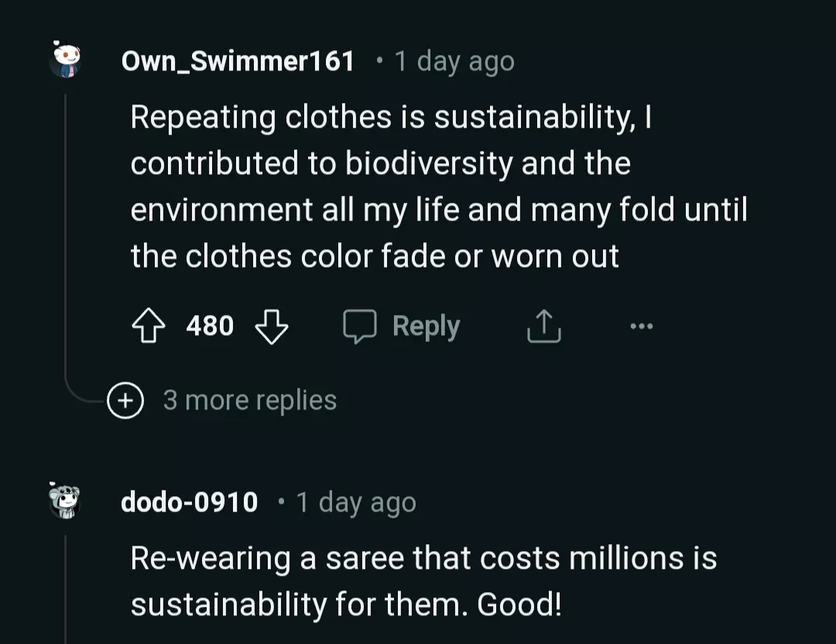Visit Own_Swimmer161's profile via username
The width and height of the screenshot is (836, 644).
coord(238,60)
